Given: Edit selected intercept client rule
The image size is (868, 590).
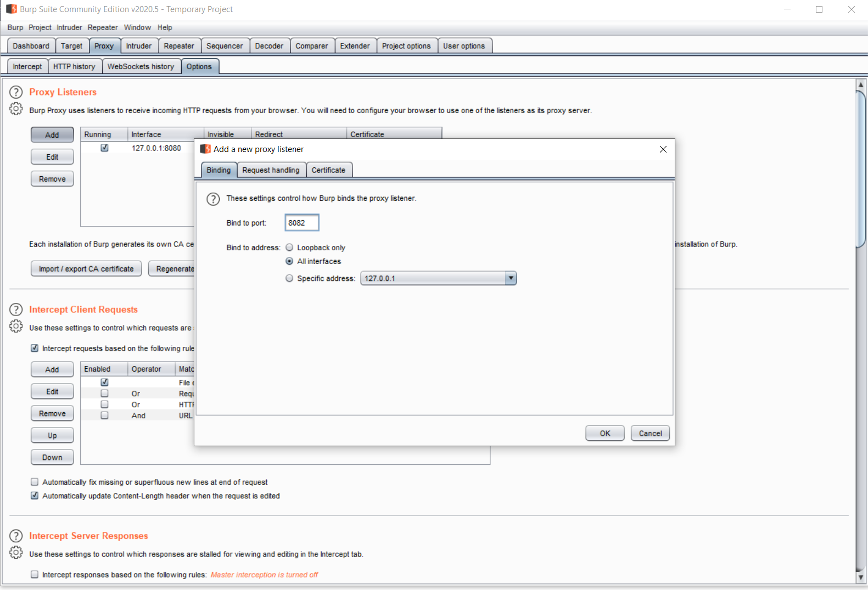Looking at the screenshot, I should [52, 391].
